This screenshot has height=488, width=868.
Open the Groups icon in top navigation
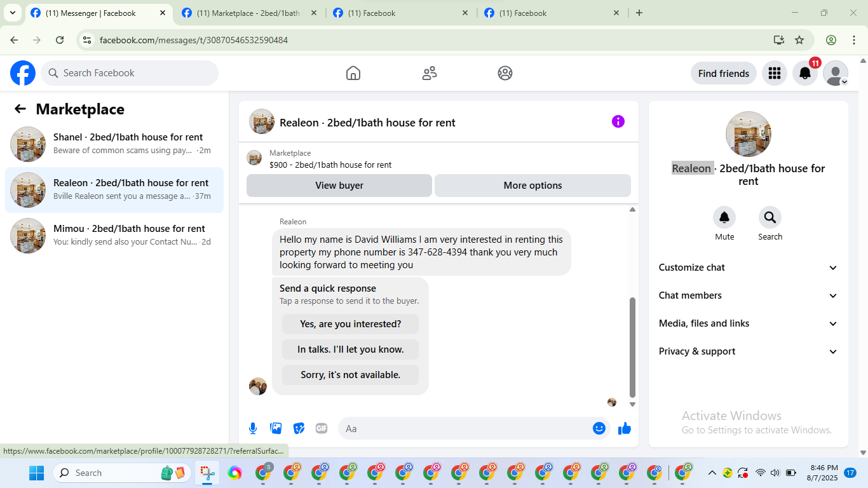(505, 73)
